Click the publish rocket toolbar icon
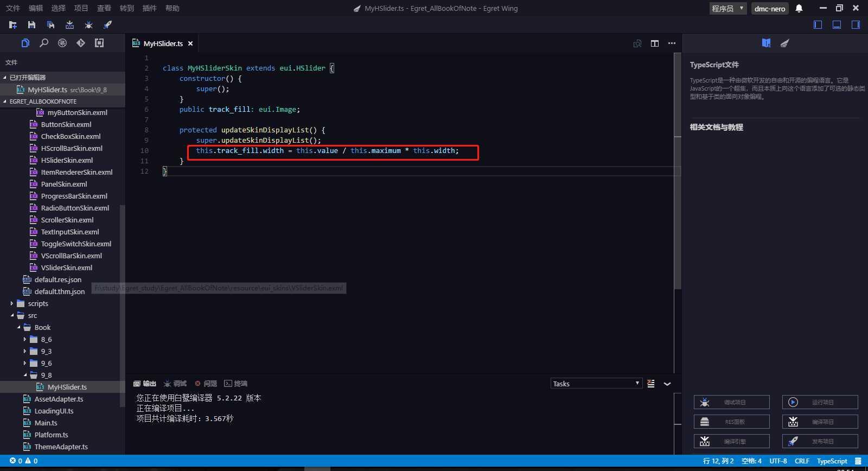The width and height of the screenshot is (868, 471). tap(107, 25)
